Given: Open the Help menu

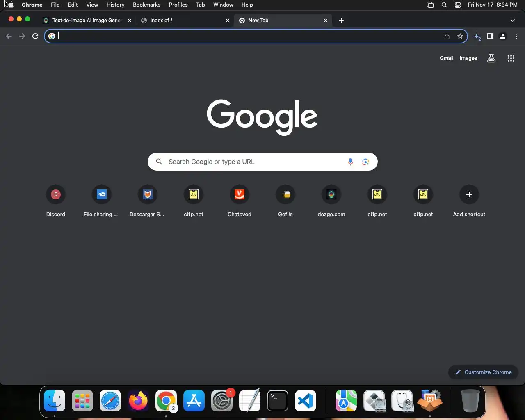Looking at the screenshot, I should pyautogui.click(x=247, y=5).
